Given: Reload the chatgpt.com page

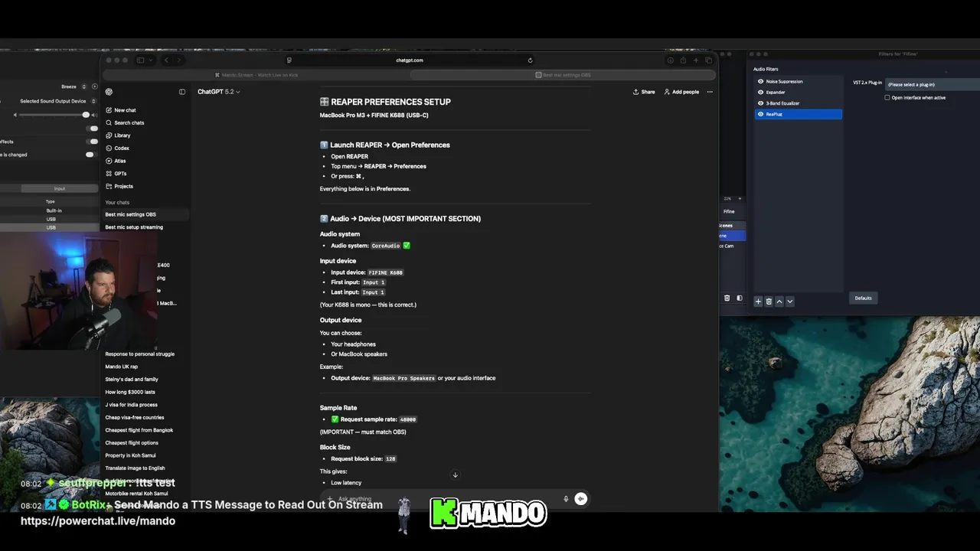Looking at the screenshot, I should (x=530, y=60).
